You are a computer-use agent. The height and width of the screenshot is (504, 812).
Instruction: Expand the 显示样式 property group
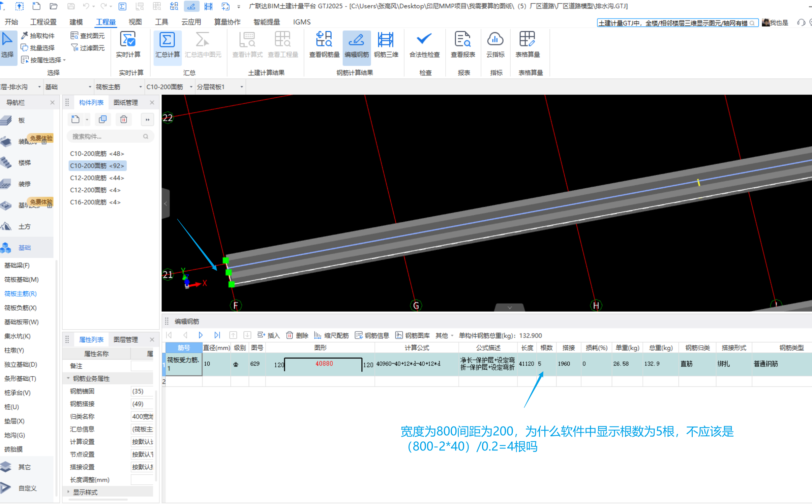click(x=68, y=492)
